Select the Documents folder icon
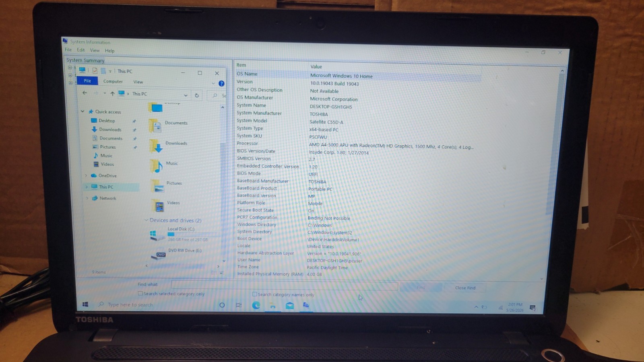The width and height of the screenshot is (644, 362). tap(155, 126)
